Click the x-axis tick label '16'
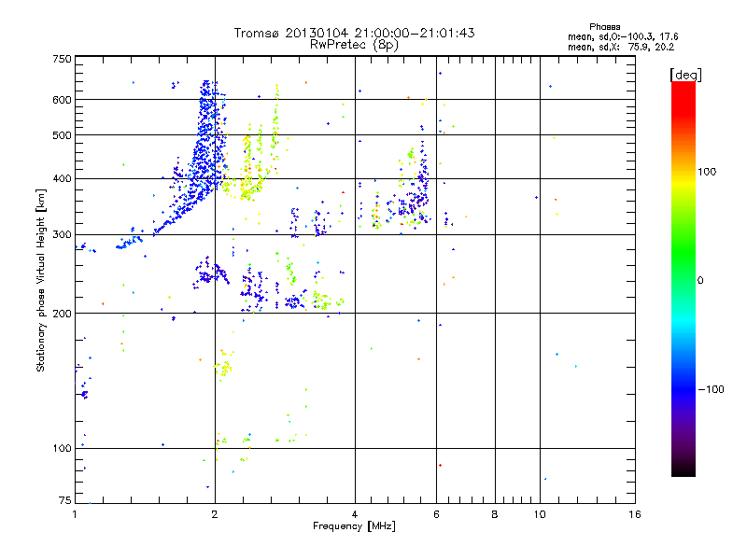747x560 pixels. (x=635, y=514)
